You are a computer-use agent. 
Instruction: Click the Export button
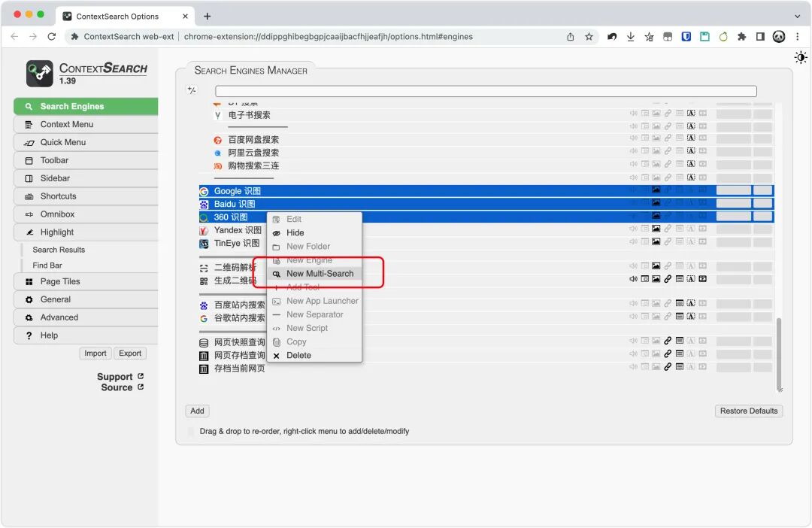coord(130,354)
